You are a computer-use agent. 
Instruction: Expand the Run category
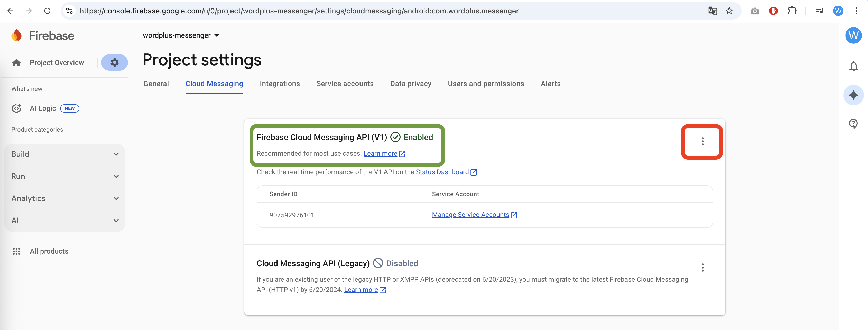click(x=64, y=176)
